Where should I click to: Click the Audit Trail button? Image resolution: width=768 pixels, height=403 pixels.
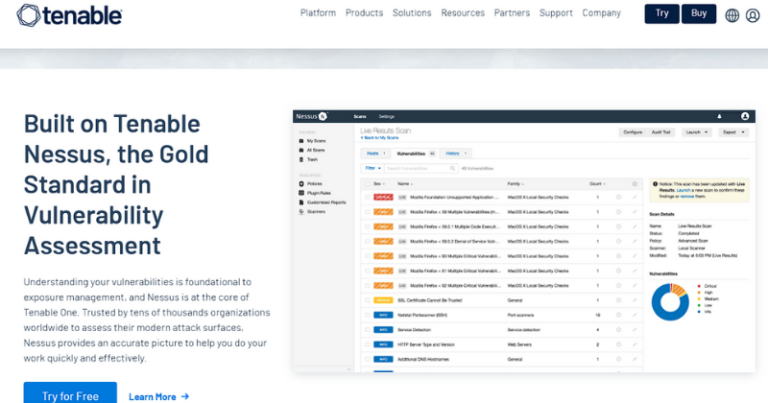pos(661,132)
